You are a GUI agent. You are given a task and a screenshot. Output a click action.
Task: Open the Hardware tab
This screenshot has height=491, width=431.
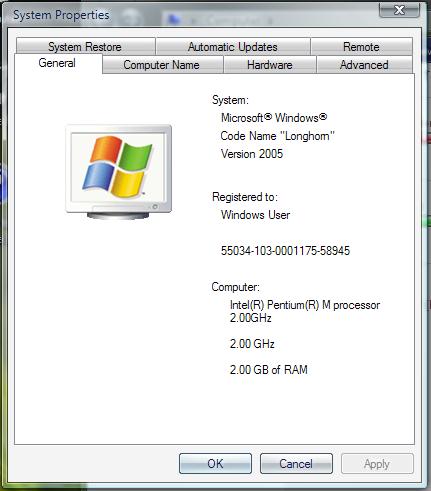(x=270, y=64)
